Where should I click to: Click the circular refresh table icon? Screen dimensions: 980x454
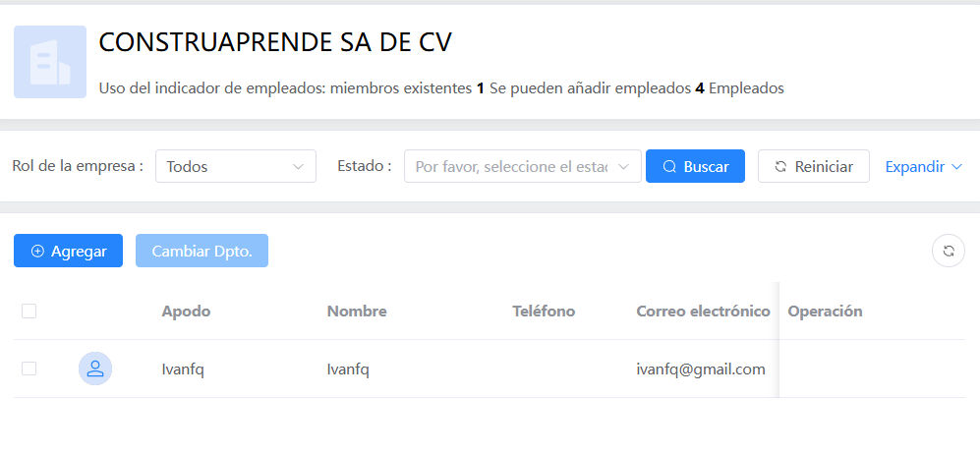[x=948, y=251]
